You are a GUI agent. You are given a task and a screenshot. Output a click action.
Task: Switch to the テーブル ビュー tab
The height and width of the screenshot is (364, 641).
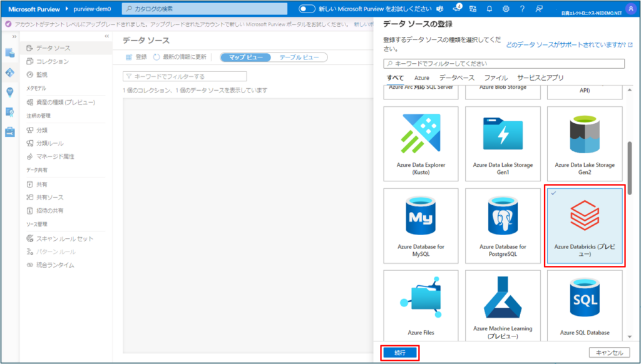point(299,57)
